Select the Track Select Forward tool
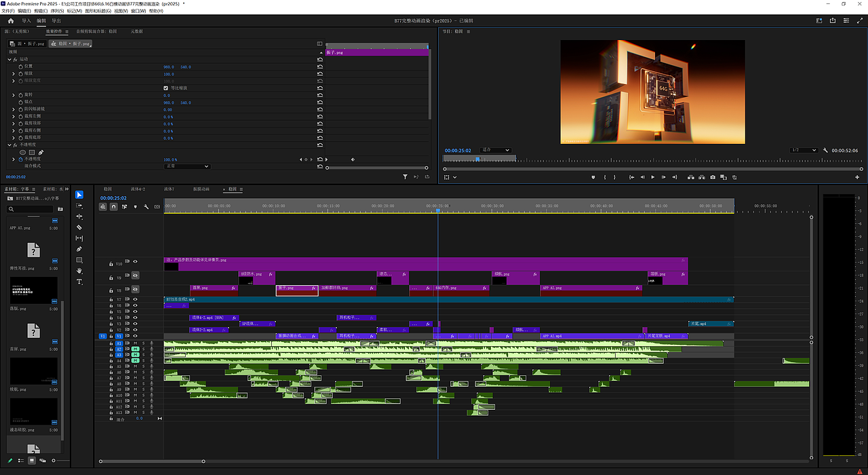This screenshot has width=868, height=475. (x=79, y=206)
